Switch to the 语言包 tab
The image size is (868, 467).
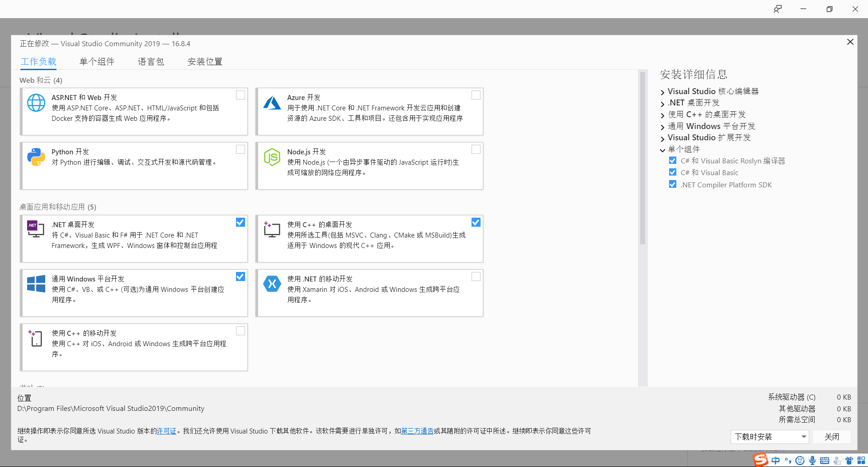pyautogui.click(x=151, y=62)
